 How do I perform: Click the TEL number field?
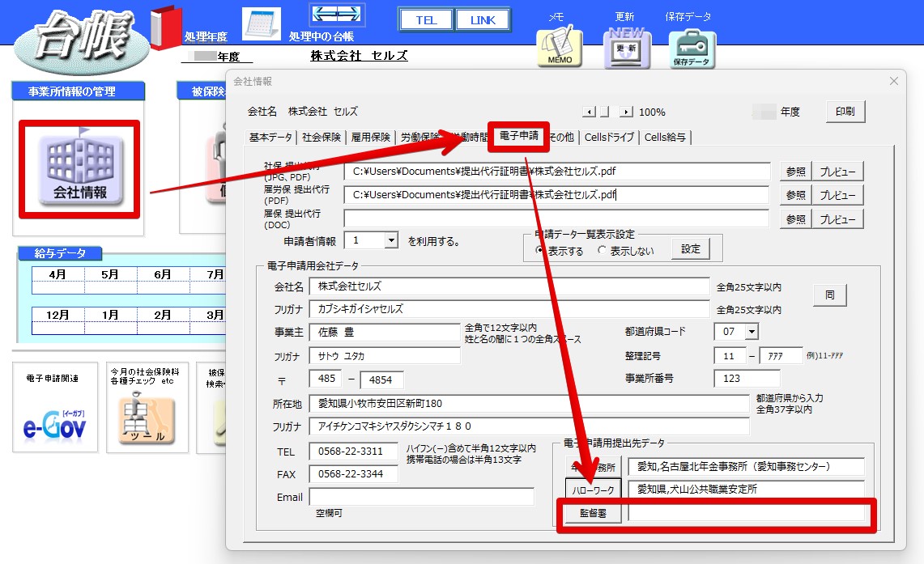(354, 451)
